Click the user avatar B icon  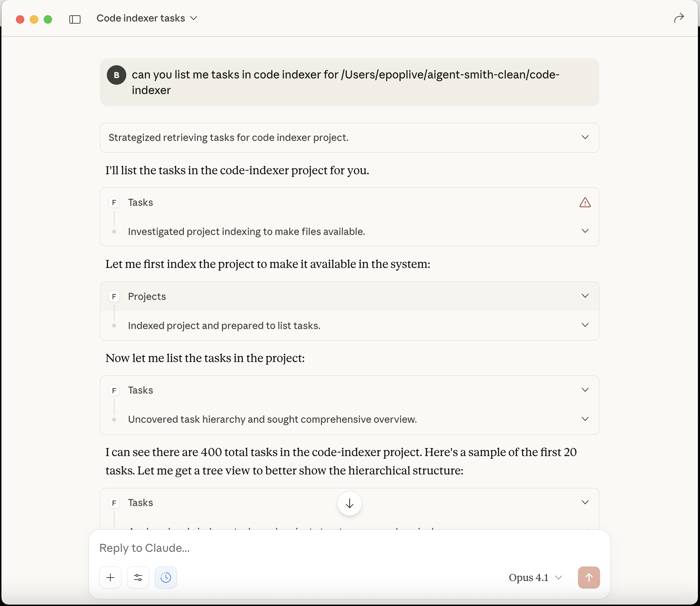(117, 75)
